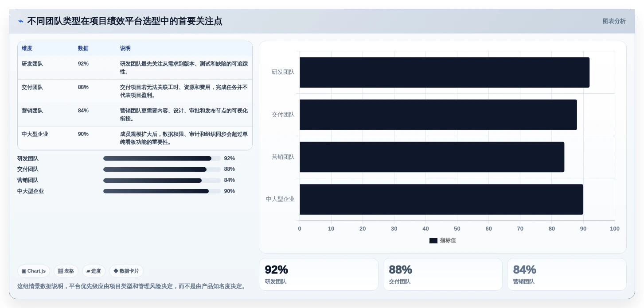Screen dimensions: 644x308
Task: Open the 84% 营销团队 data card
Action: tap(567, 274)
